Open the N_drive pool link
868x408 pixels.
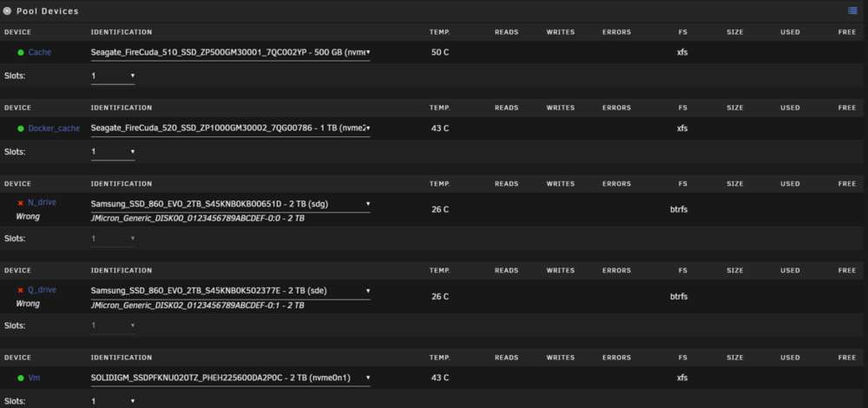click(42, 202)
